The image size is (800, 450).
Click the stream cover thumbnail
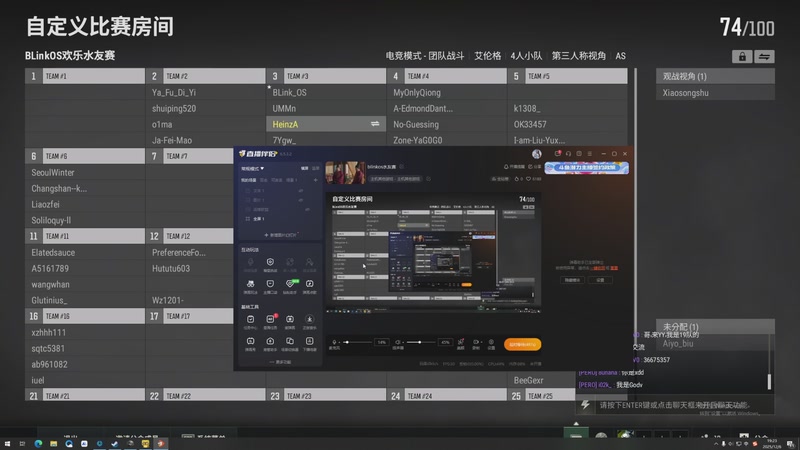[345, 172]
